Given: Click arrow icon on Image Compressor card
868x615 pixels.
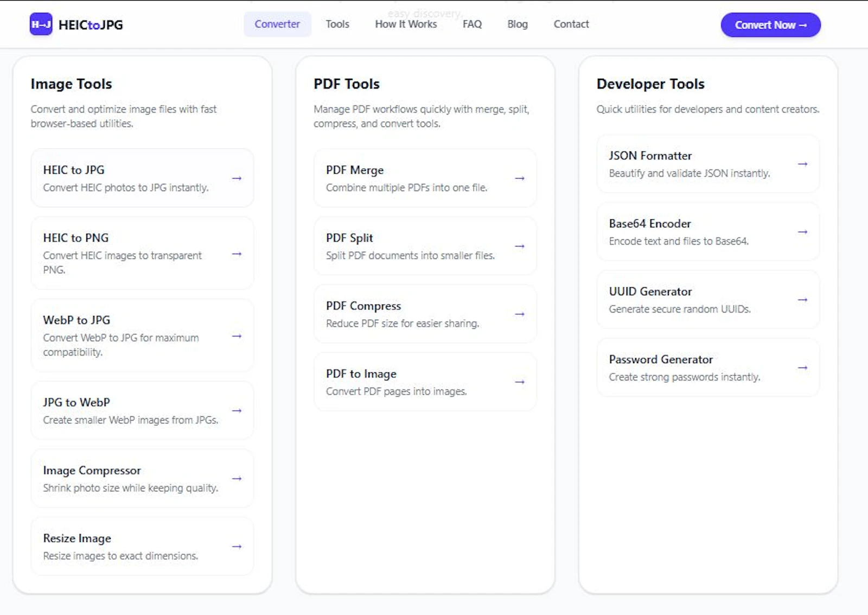Looking at the screenshot, I should click(237, 479).
